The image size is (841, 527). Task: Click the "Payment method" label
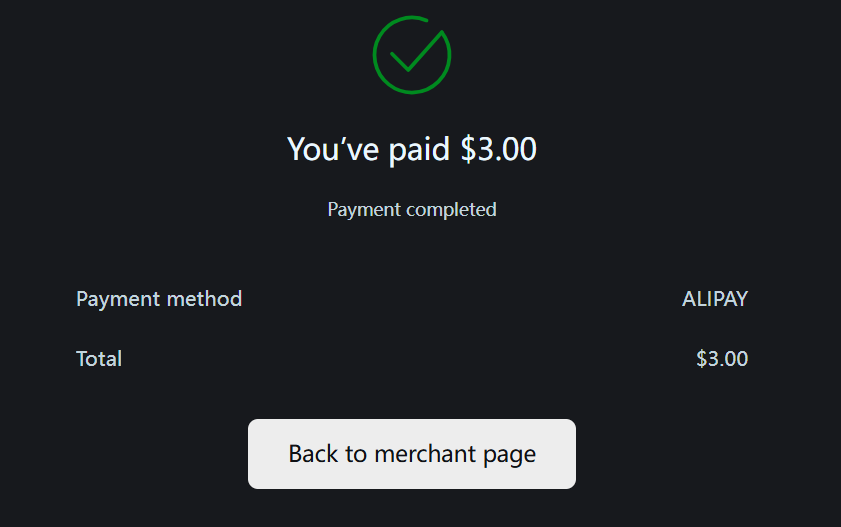[159, 299]
